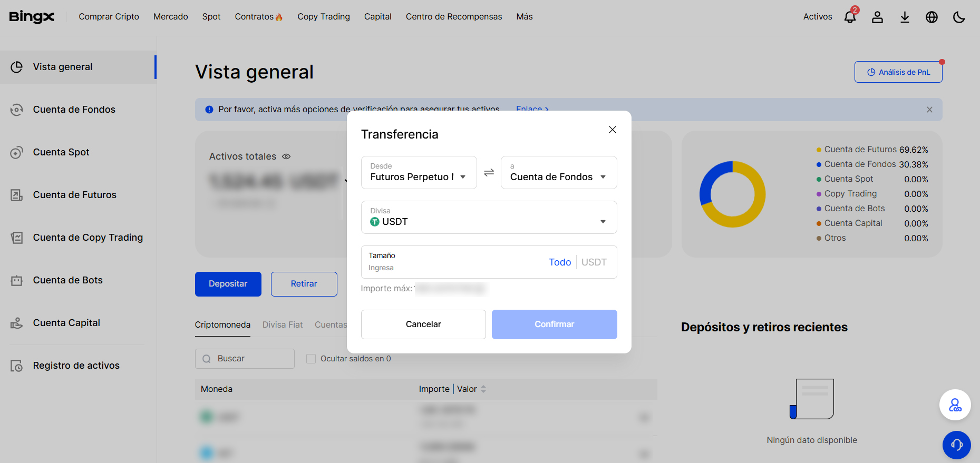This screenshot has height=463, width=980.
Task: Check the Ocultar saldos en 0 box
Action: (x=311, y=359)
